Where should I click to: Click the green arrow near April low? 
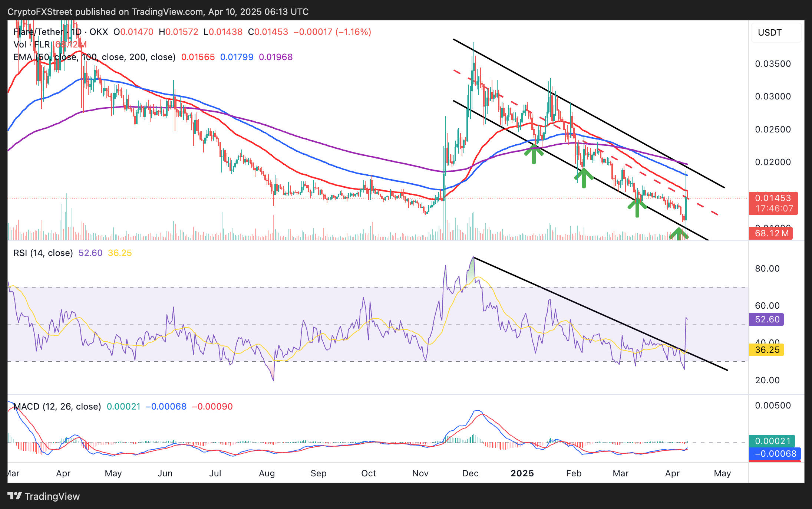pyautogui.click(x=679, y=234)
